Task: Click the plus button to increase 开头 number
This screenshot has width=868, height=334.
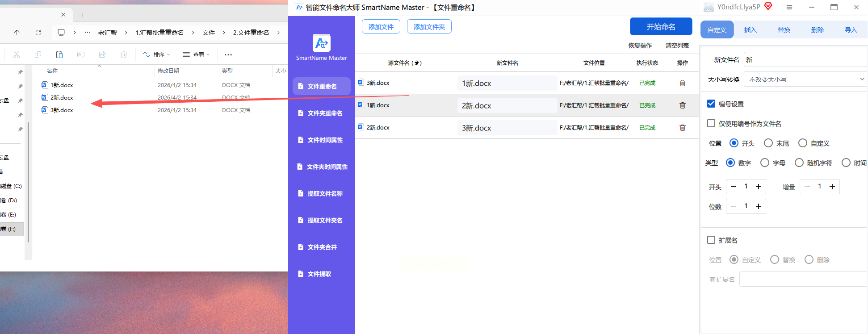Action: pyautogui.click(x=758, y=187)
